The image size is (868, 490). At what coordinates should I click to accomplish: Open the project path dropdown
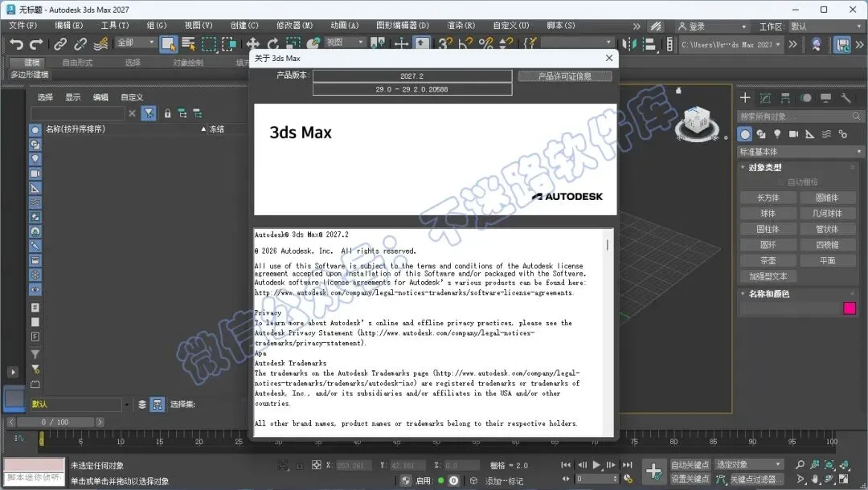click(731, 44)
